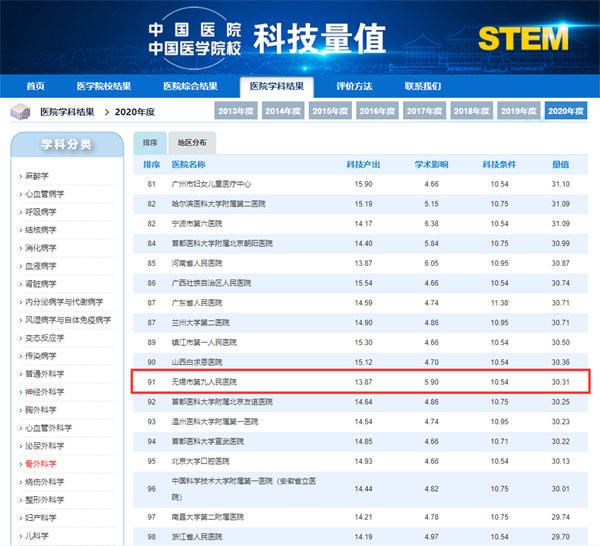The height and width of the screenshot is (546, 600).
Task: Click 南昌大学第二附属医院 hospital name
Action: pyautogui.click(x=207, y=517)
